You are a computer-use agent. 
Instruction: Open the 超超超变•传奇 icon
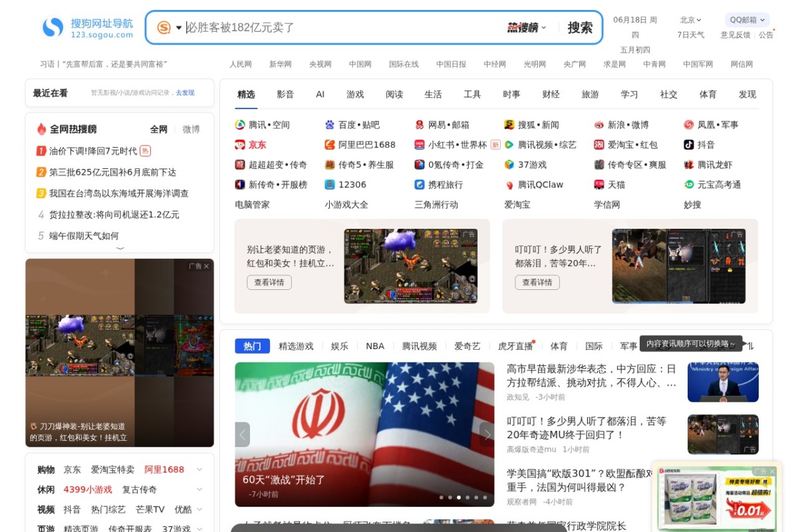pos(240,164)
